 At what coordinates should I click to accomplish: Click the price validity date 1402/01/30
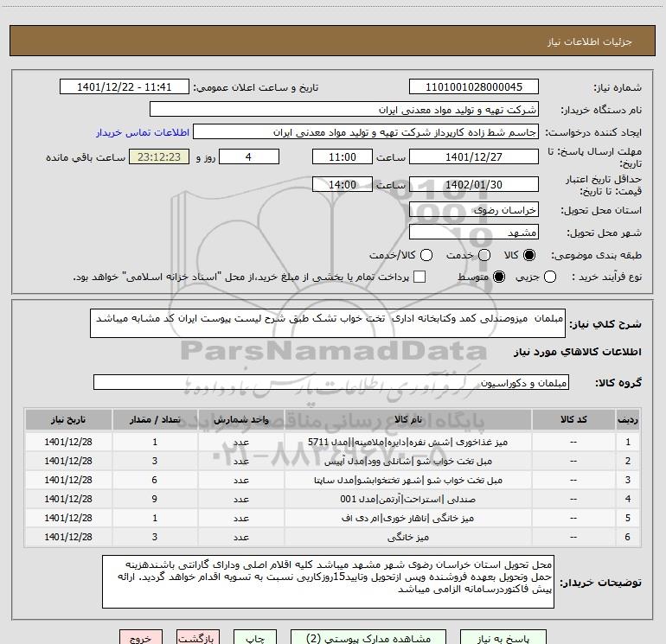[x=474, y=184]
